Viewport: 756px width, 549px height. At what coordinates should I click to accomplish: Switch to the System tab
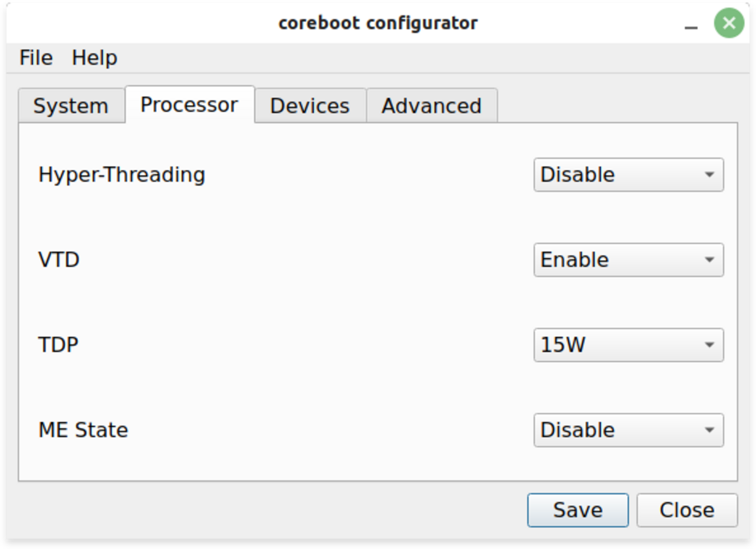[71, 105]
